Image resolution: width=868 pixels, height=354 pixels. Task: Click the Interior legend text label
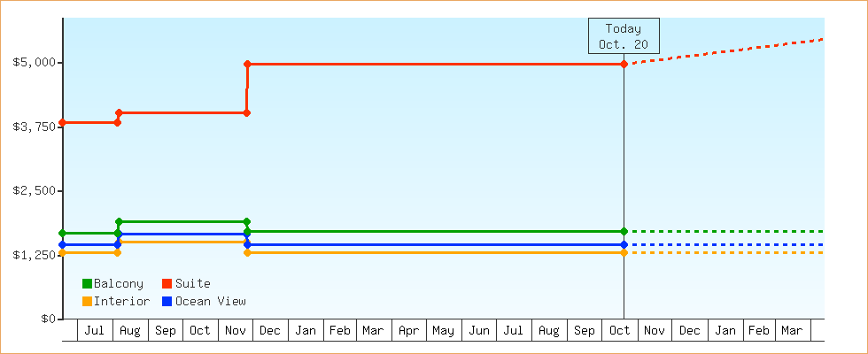point(121,301)
